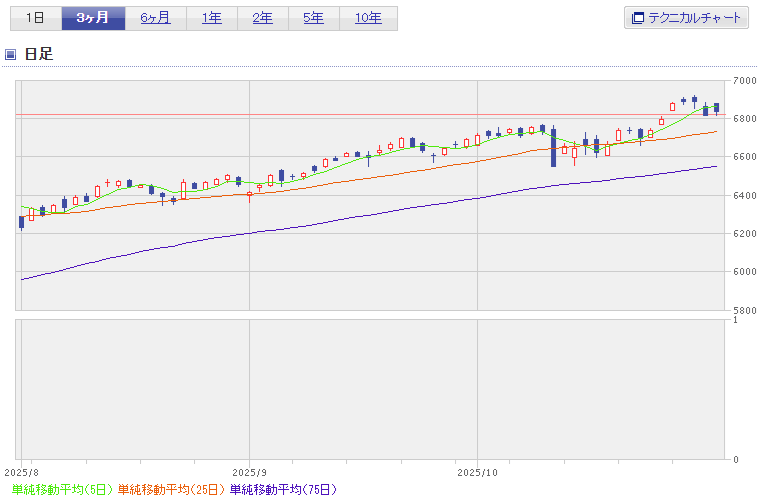Click the 単純移動平均(75日) purple legend label
This screenshot has width=764, height=502.
point(284,490)
